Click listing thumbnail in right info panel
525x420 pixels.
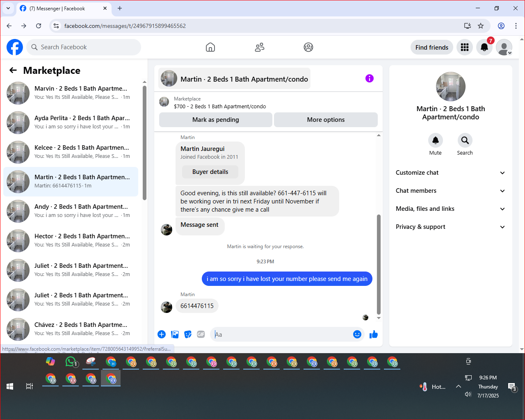coord(451,87)
